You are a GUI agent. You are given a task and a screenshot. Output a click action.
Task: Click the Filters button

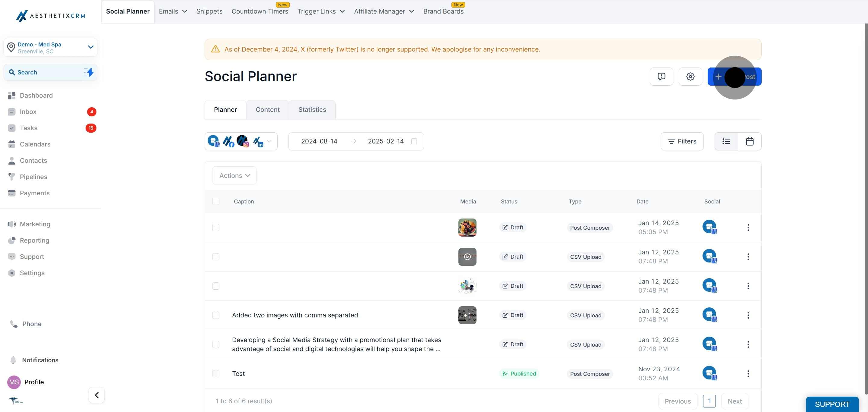[x=682, y=141]
